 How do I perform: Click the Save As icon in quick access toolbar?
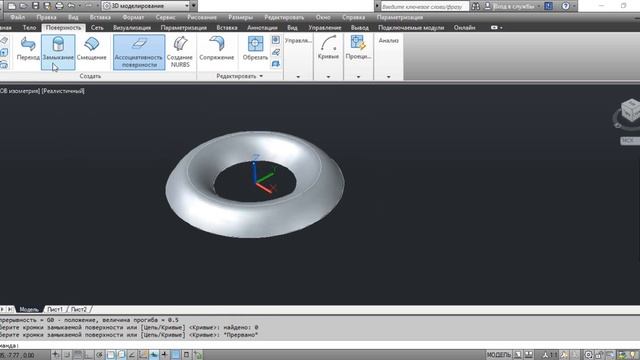[47, 6]
